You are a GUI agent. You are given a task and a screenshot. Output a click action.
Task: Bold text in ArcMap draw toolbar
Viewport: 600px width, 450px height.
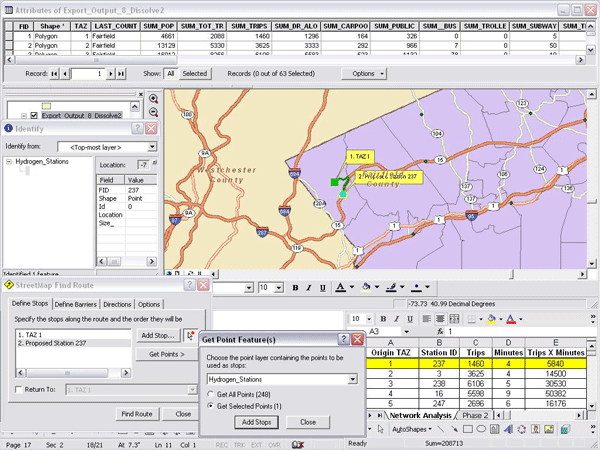pyautogui.click(x=295, y=288)
